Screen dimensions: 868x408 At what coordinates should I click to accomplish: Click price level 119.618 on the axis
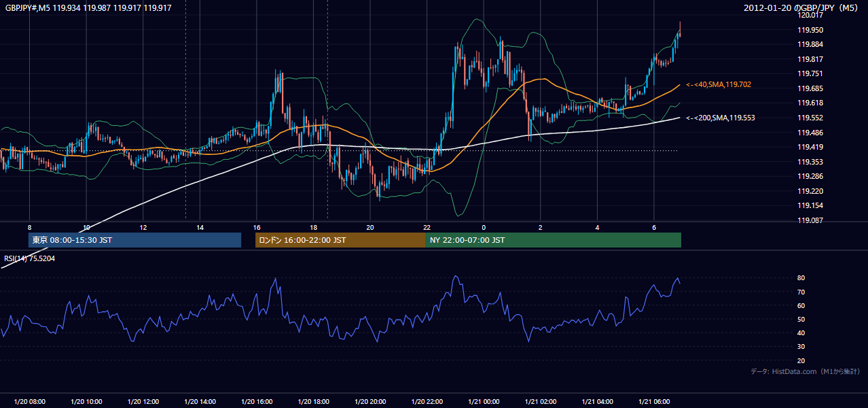(810, 103)
